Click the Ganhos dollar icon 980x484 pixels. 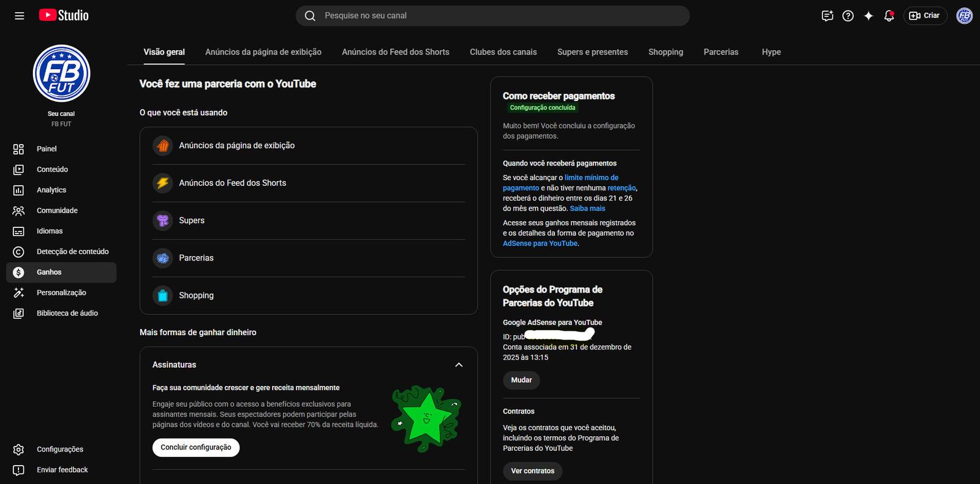point(18,272)
